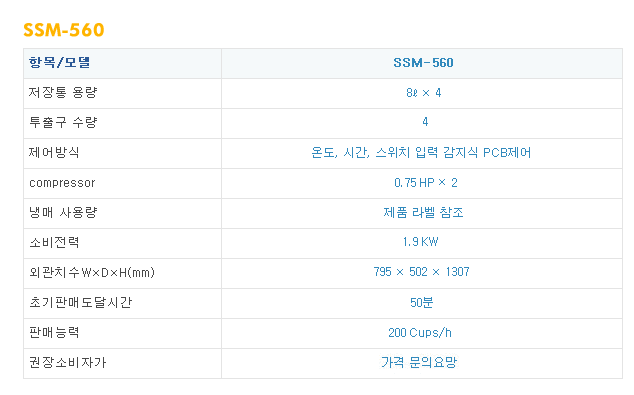Click the orange SSM-560 title heading

click(x=63, y=30)
